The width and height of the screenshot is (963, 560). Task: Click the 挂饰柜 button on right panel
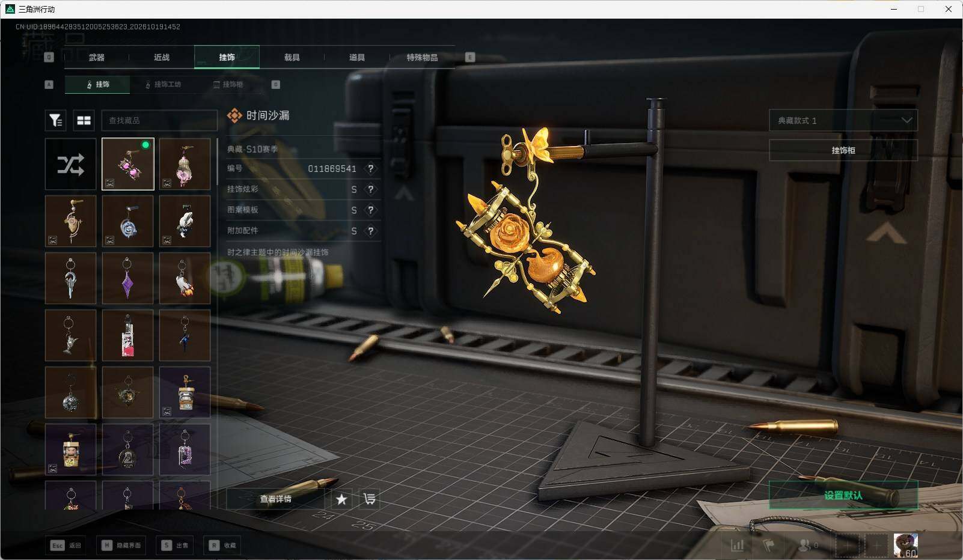[843, 150]
